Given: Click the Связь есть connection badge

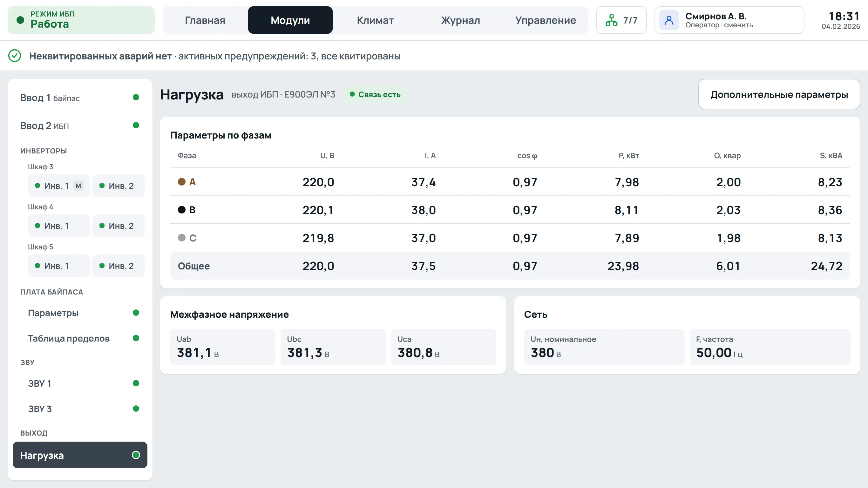Looking at the screenshot, I should [x=375, y=94].
